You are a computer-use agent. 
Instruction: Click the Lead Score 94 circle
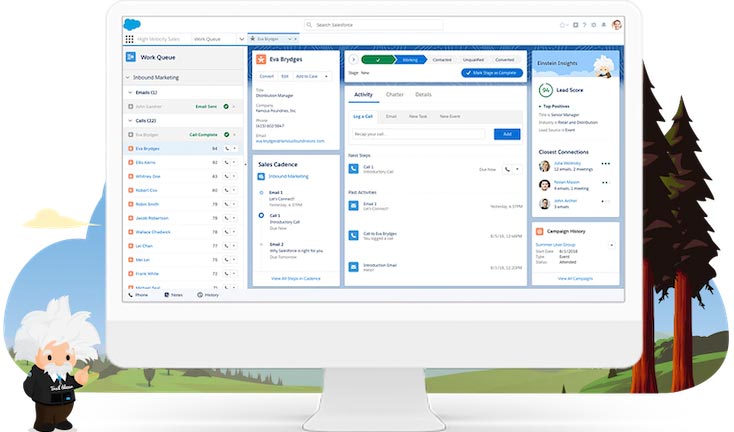click(x=545, y=90)
